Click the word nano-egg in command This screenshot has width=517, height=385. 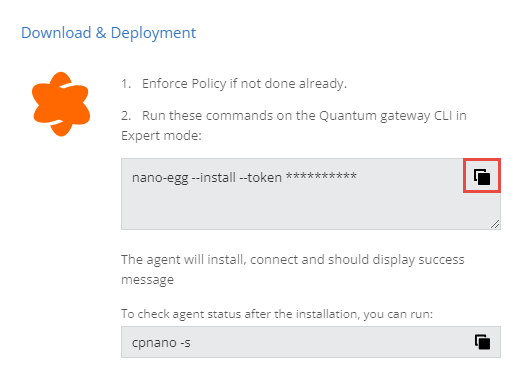click(x=160, y=178)
